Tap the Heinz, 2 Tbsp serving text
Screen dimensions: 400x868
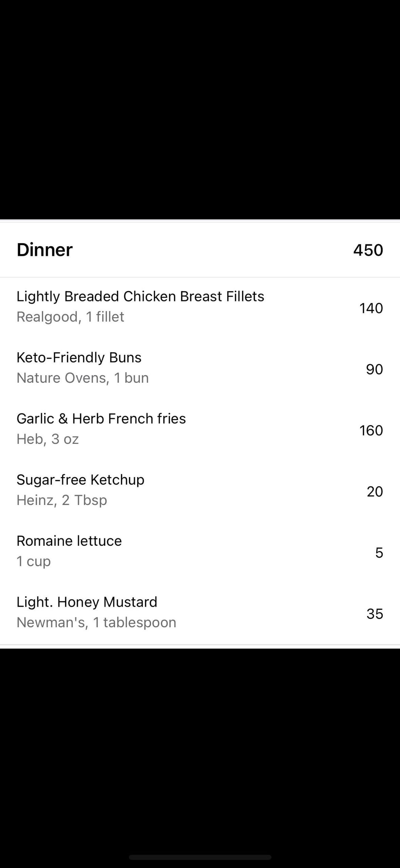[62, 501]
